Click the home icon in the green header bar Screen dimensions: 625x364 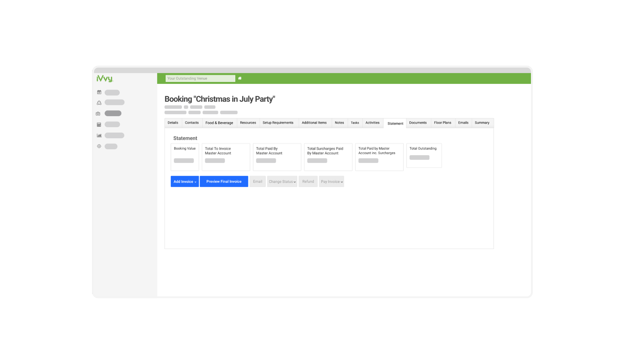(240, 78)
